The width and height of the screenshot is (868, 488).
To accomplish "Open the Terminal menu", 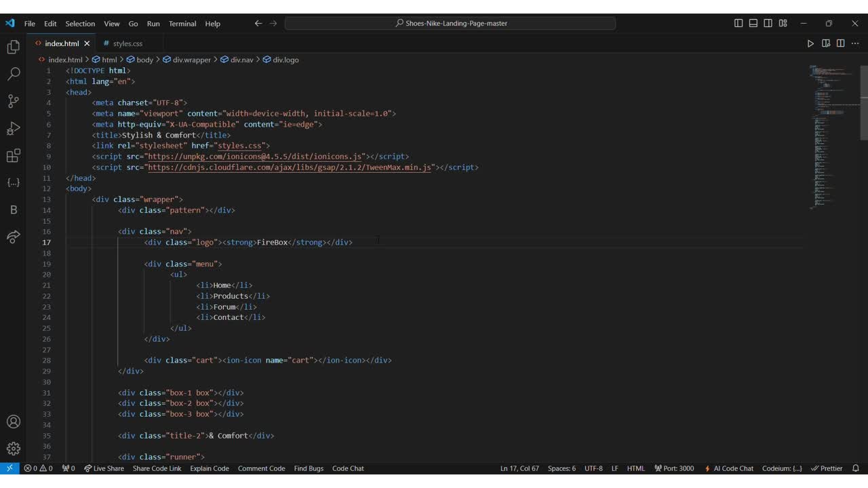I will 182,24.
